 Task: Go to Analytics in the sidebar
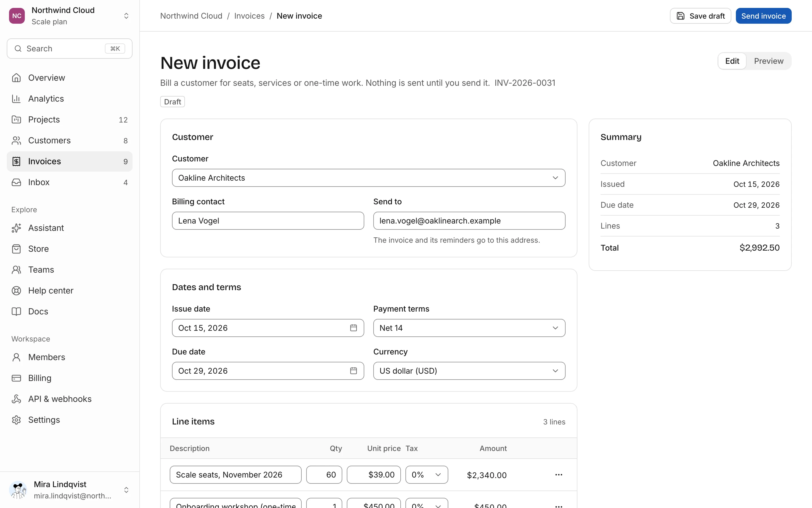click(x=69, y=98)
